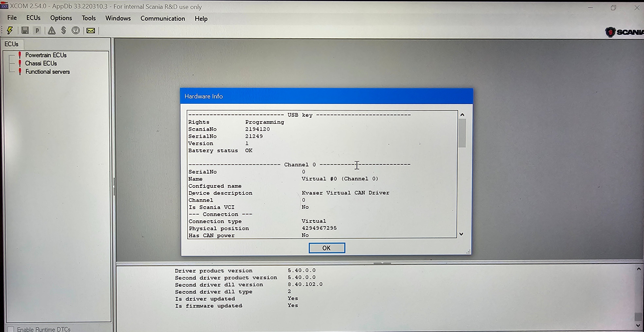Click the Hardware Info scrollbar down arrow

(x=461, y=234)
